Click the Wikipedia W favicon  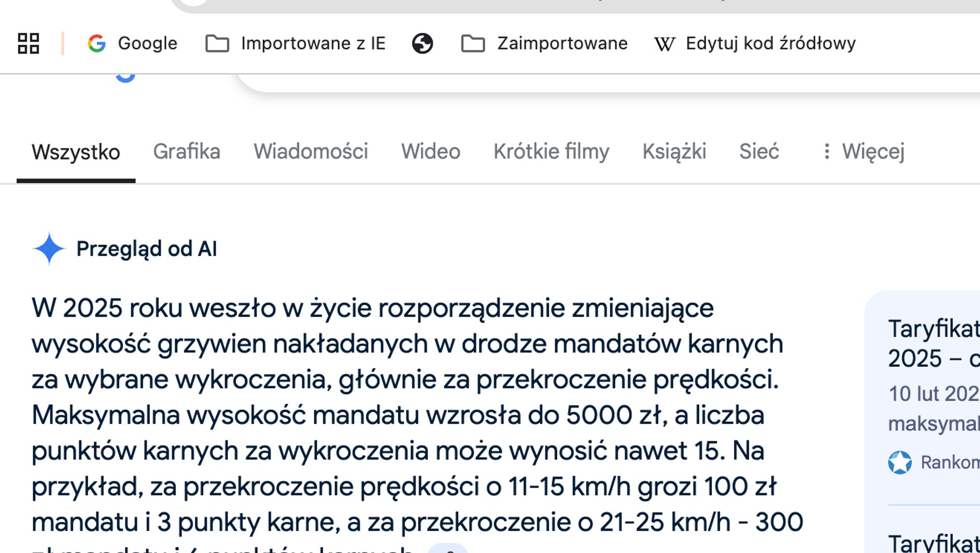coord(665,44)
